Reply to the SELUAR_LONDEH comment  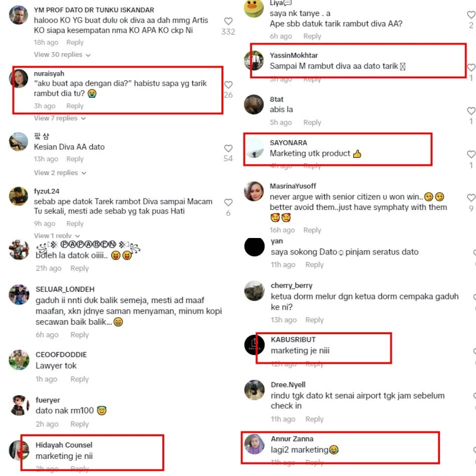[80, 335]
